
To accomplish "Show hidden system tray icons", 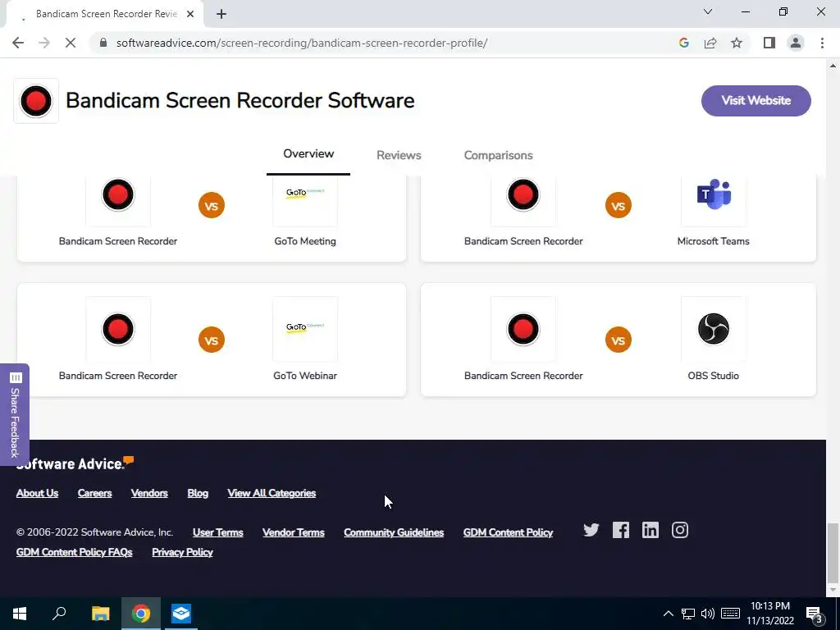I will tap(668, 614).
